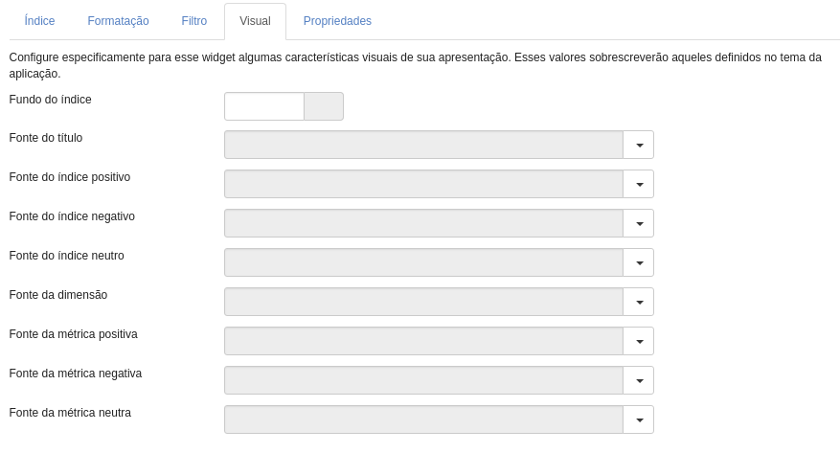Expand the Fonte do índice neutro dropdown arrow
840x453 pixels.
click(639, 262)
